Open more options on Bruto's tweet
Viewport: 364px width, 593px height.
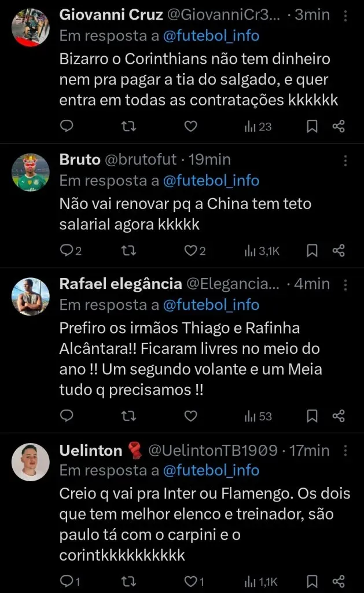[x=345, y=160]
